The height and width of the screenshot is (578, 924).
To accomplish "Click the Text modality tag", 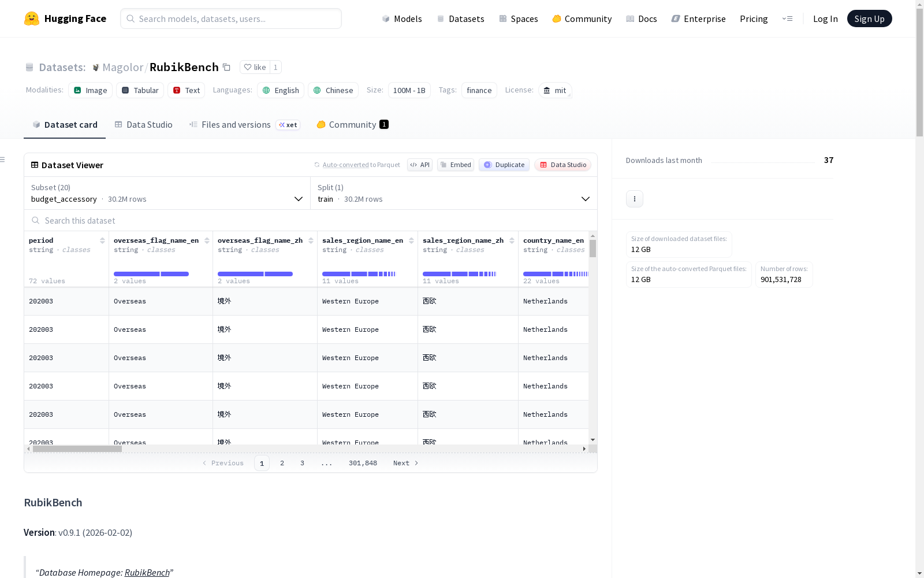I will (x=187, y=90).
